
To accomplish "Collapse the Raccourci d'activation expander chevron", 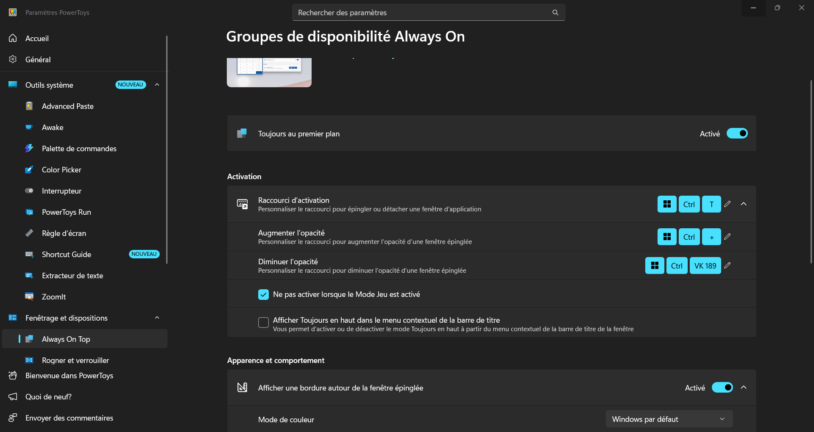I will click(x=743, y=204).
